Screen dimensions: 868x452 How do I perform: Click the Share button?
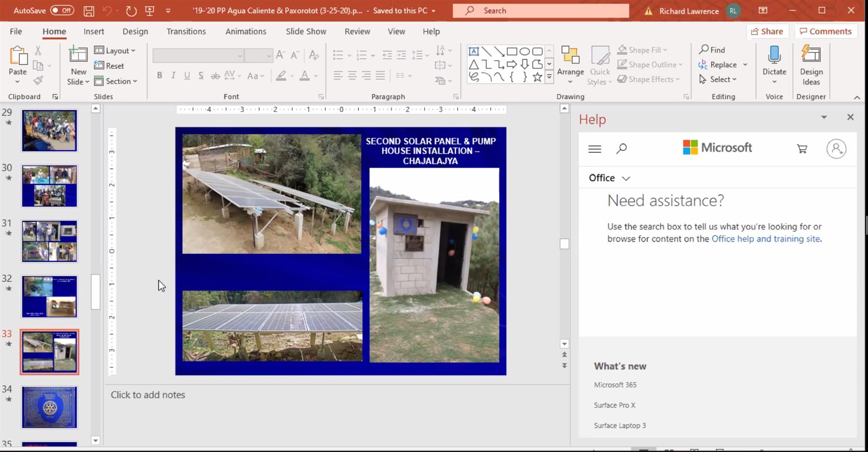point(767,32)
